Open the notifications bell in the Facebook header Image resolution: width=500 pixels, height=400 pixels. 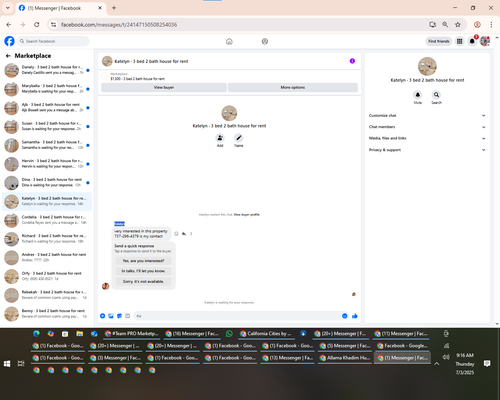[472, 41]
